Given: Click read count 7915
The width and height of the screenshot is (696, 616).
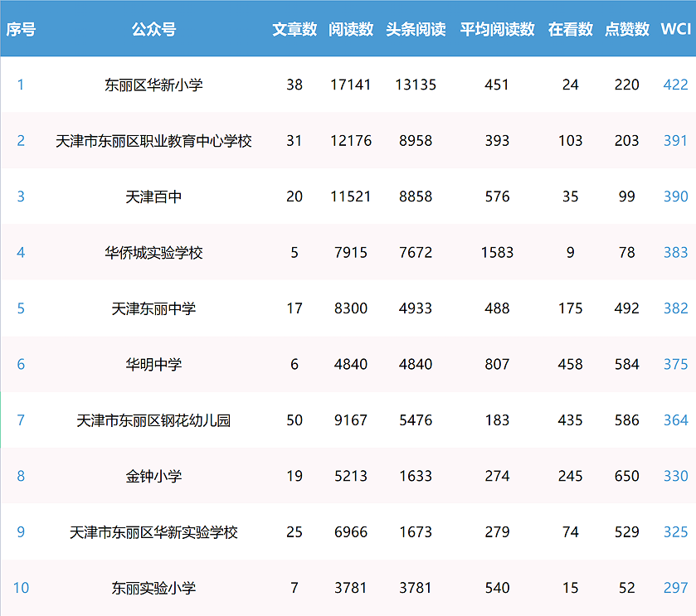Looking at the screenshot, I should (351, 253).
